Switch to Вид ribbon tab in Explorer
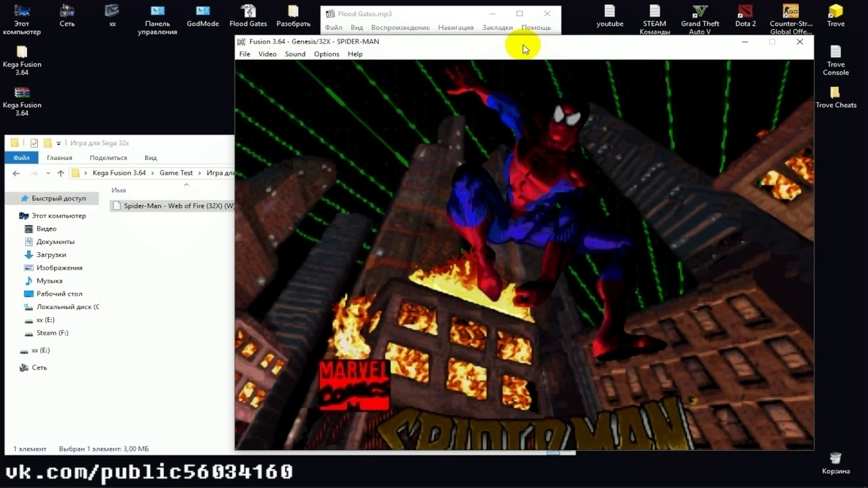The width and height of the screenshot is (868, 488). (151, 158)
